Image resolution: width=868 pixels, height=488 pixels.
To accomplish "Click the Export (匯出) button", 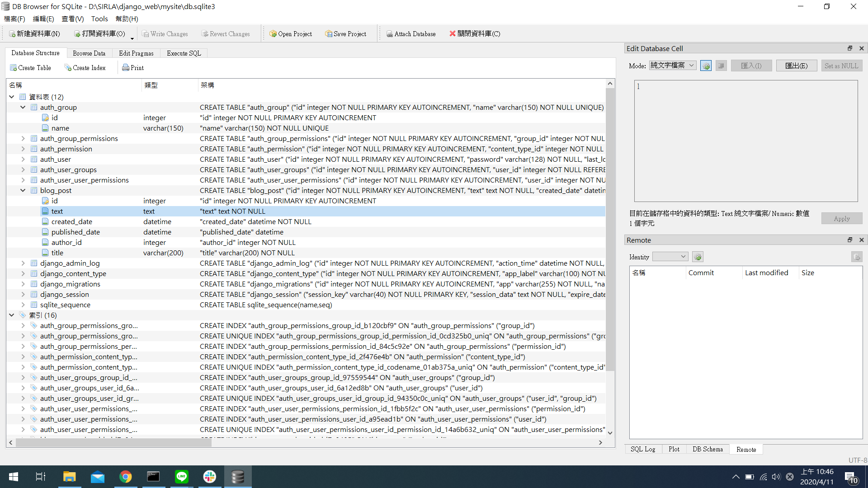I will pyautogui.click(x=796, y=66).
